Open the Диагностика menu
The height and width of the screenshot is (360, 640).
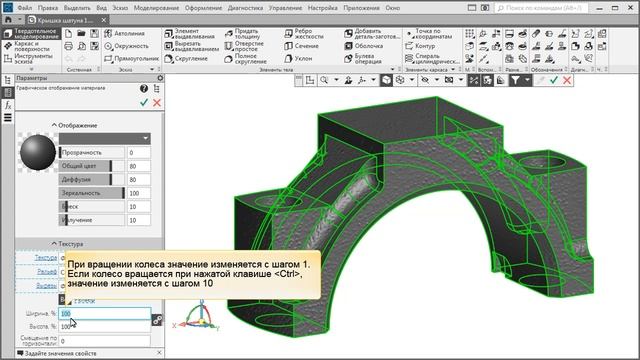click(245, 8)
